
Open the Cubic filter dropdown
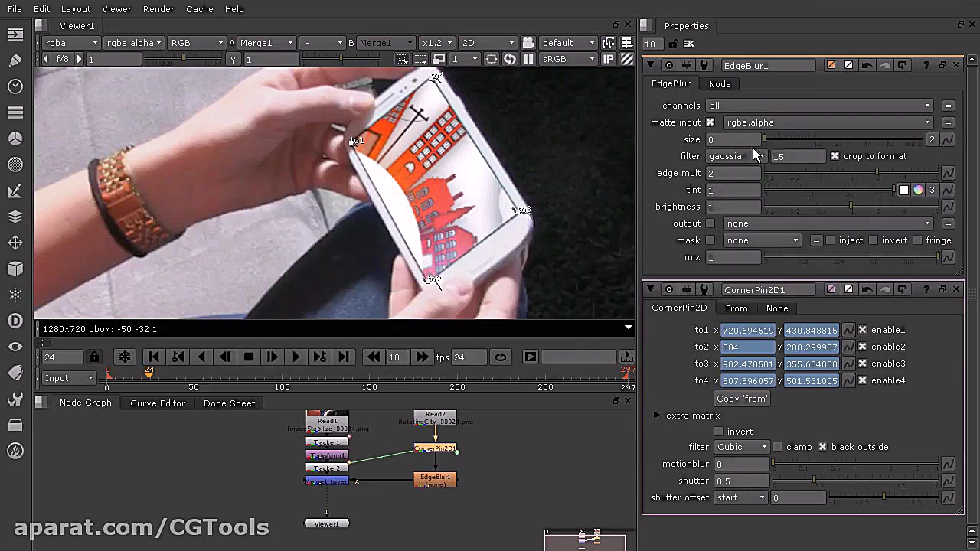pos(741,447)
